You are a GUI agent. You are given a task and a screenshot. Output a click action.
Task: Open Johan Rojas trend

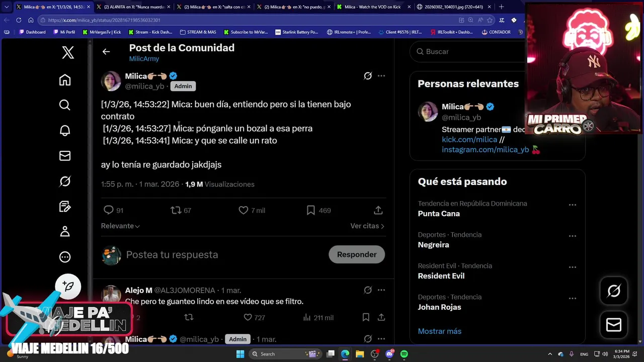[x=439, y=307]
